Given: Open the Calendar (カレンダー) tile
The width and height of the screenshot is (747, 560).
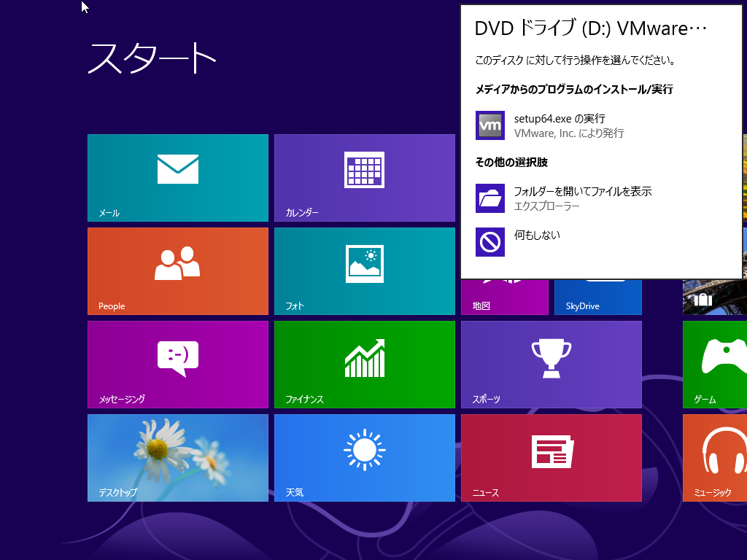Looking at the screenshot, I should click(x=365, y=178).
